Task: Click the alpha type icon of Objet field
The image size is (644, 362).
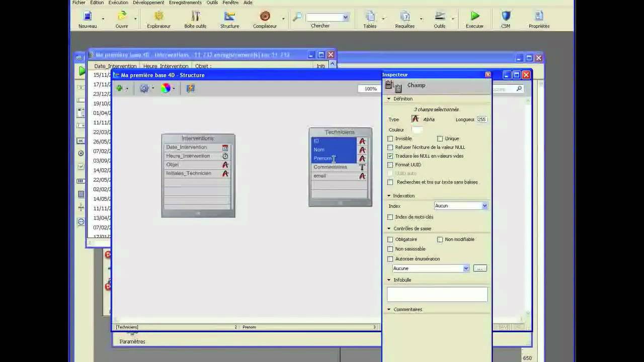Action: point(225,164)
